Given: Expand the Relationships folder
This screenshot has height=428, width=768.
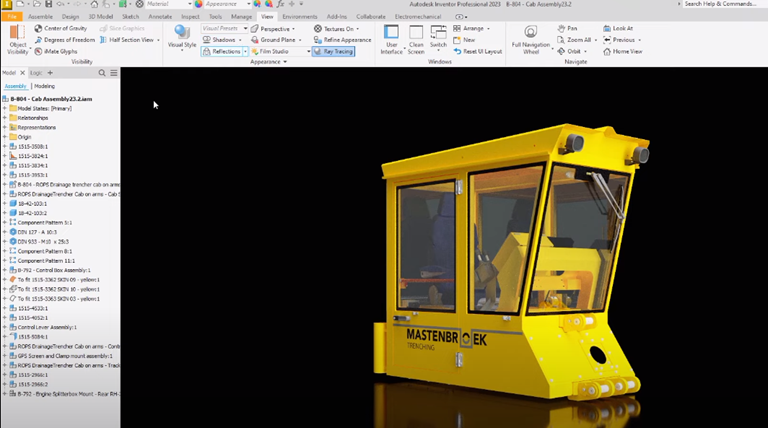Looking at the screenshot, I should click(5, 118).
